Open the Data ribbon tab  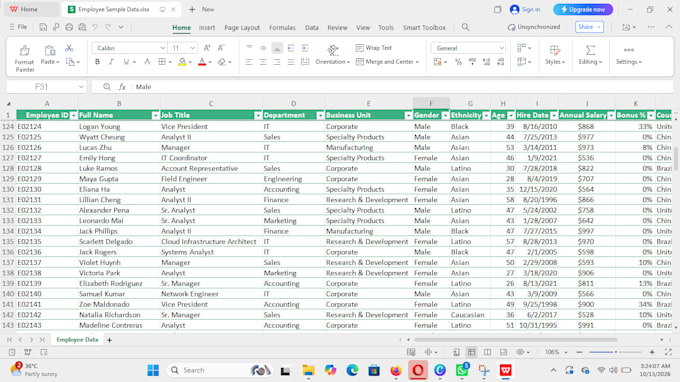click(x=311, y=27)
